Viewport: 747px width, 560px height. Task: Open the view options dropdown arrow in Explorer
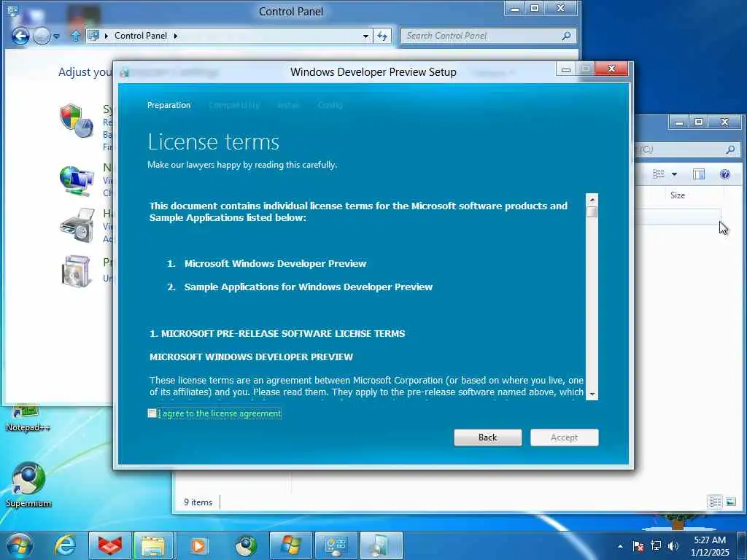674,174
